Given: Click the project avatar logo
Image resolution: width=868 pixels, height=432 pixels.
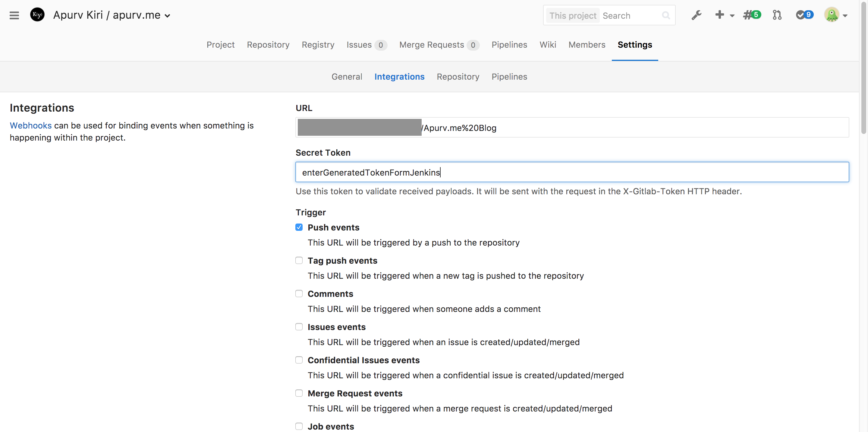Looking at the screenshot, I should (37, 15).
